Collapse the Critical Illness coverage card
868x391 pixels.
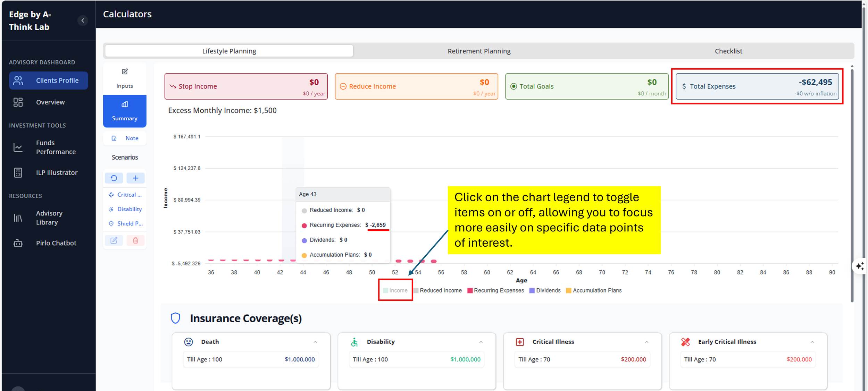(x=646, y=342)
